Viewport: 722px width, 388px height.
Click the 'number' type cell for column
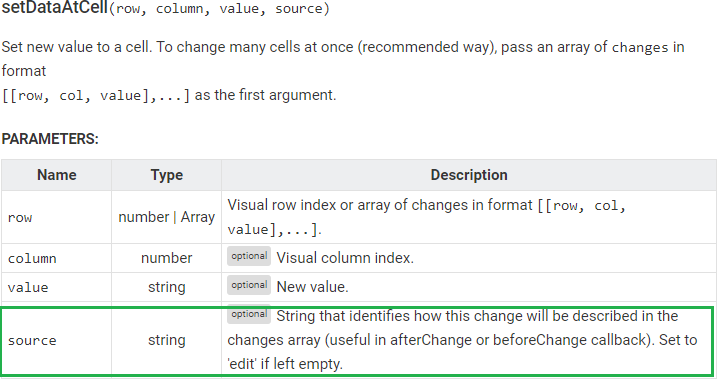click(167, 258)
